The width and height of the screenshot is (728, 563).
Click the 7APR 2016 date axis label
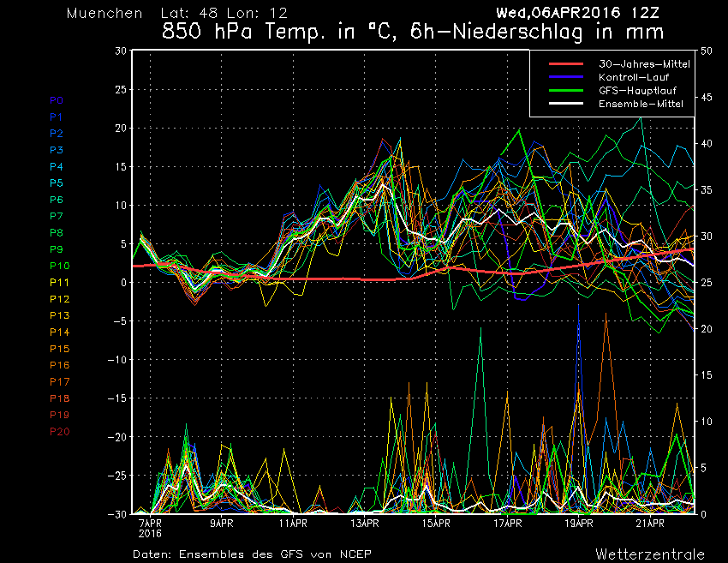(x=150, y=529)
